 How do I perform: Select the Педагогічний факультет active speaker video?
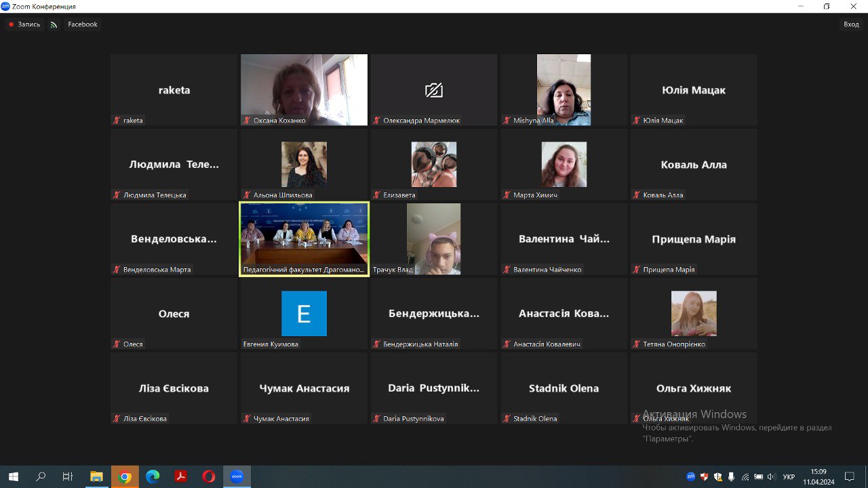304,234
